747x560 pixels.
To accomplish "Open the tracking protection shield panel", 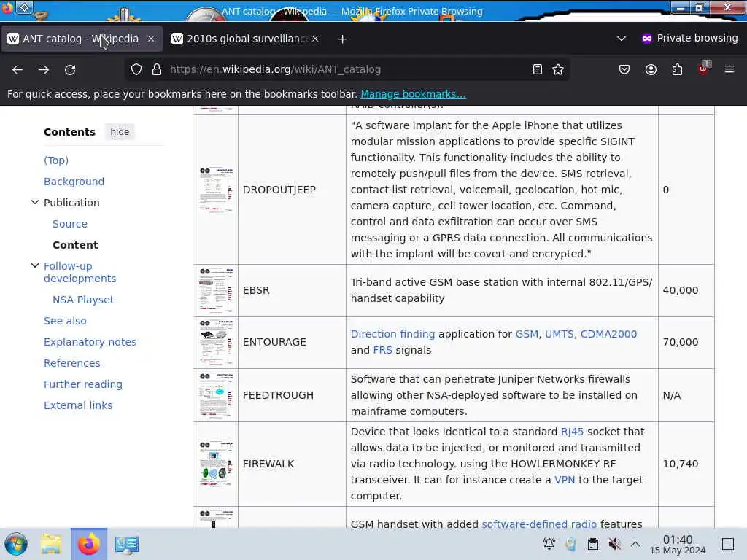I will (136, 69).
